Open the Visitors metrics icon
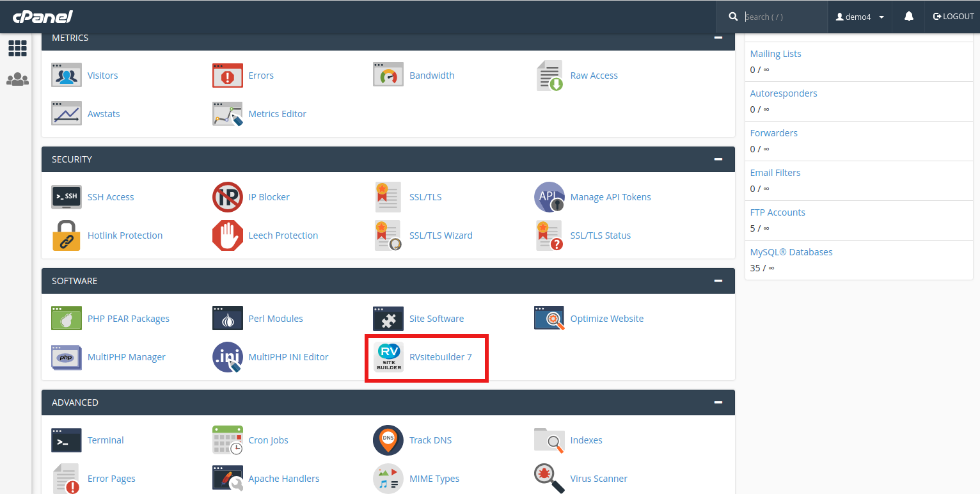The width and height of the screenshot is (980, 494). [67, 76]
